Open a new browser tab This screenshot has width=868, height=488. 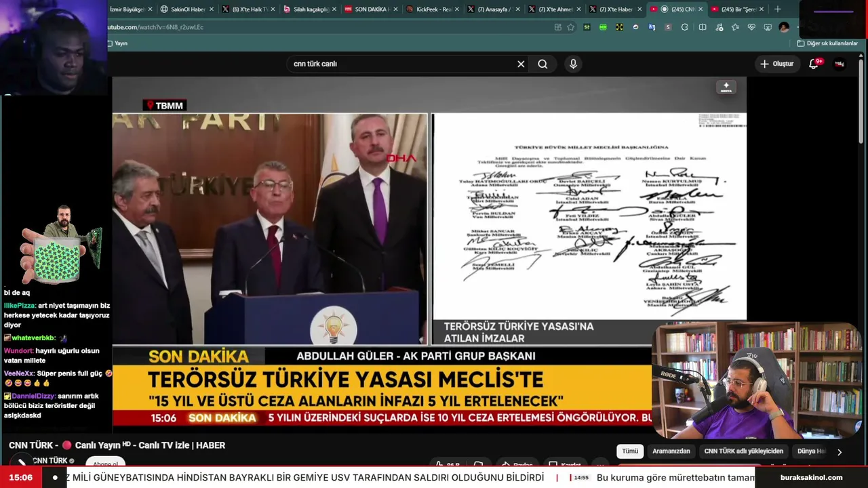click(778, 9)
